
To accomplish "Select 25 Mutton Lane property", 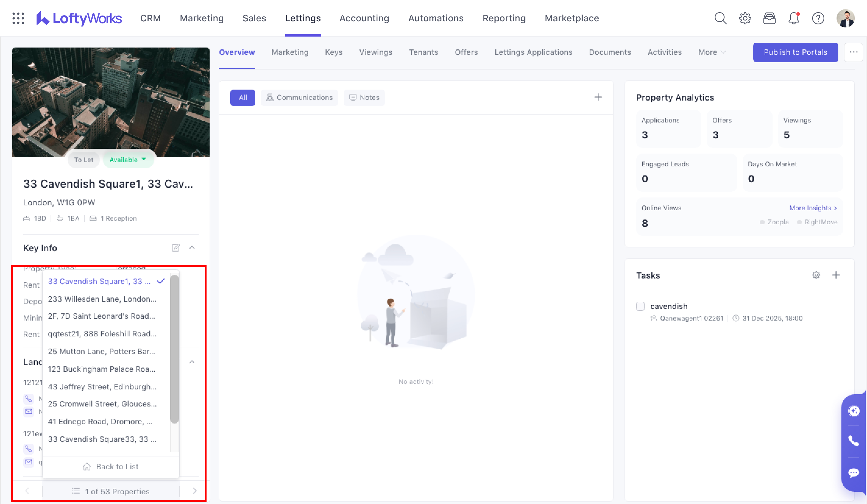I will coord(101,351).
